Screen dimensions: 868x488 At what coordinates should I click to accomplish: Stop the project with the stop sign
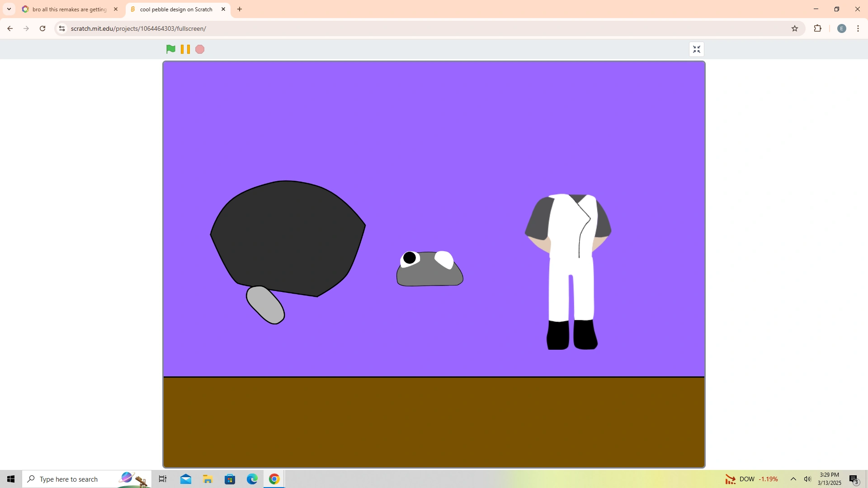tap(199, 49)
